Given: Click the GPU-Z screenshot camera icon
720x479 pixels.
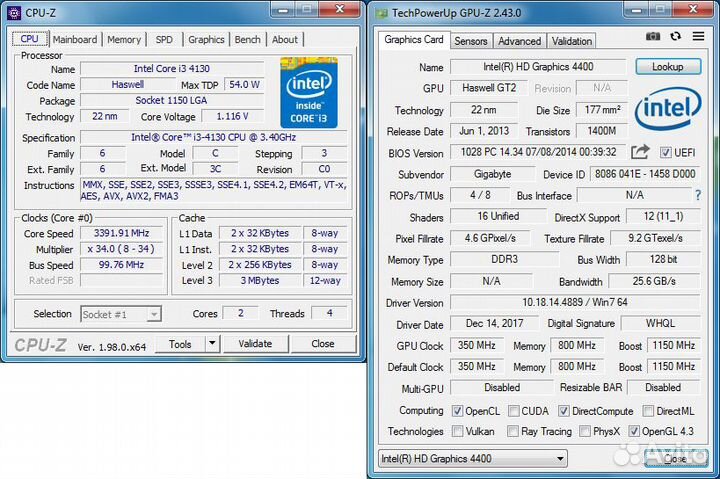Looking at the screenshot, I should (x=653, y=36).
